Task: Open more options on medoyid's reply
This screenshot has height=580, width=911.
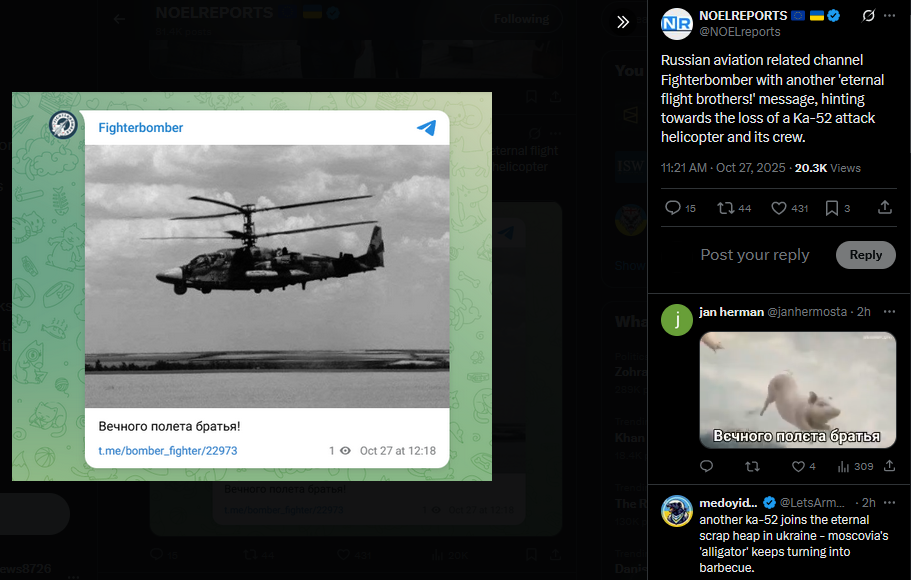Action: [x=890, y=503]
